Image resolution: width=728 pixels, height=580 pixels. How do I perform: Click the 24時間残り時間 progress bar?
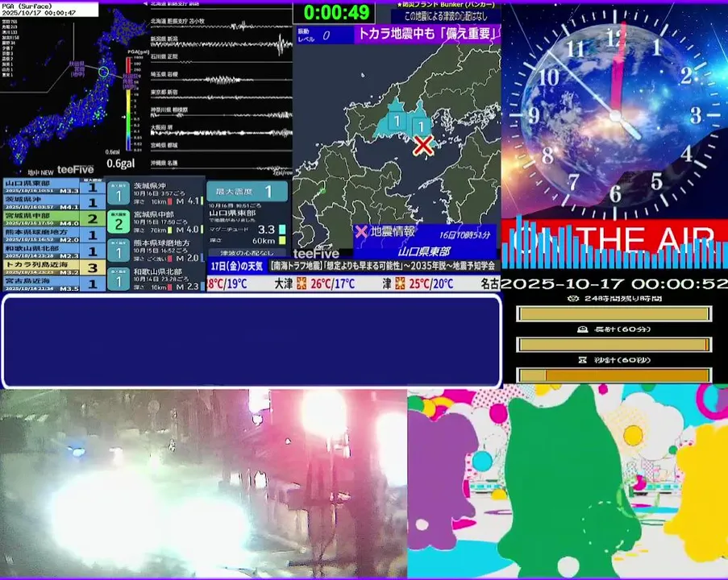pyautogui.click(x=614, y=314)
